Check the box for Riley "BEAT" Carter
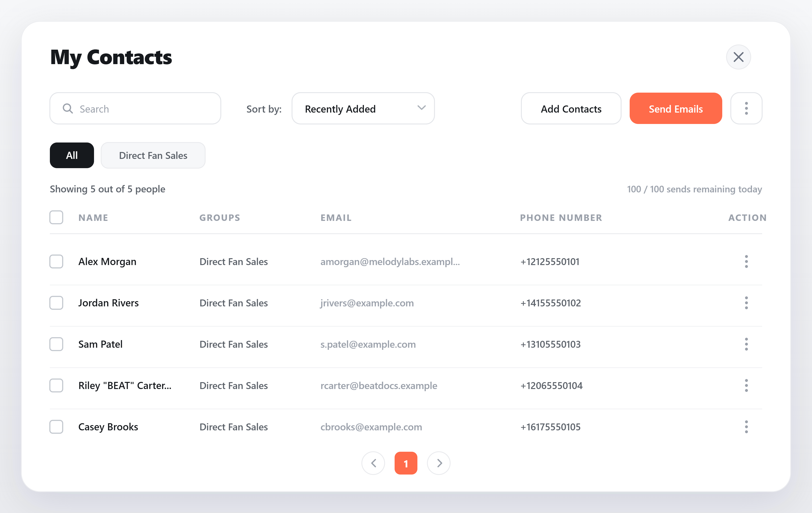Viewport: 812px width, 513px height. pos(56,385)
